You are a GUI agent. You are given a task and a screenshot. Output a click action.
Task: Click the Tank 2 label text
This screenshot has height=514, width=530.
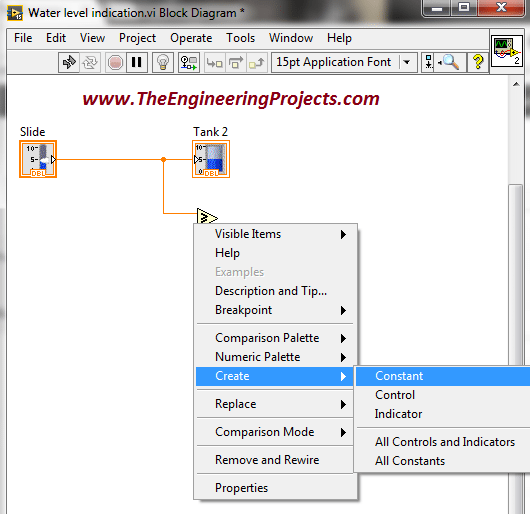pos(210,132)
